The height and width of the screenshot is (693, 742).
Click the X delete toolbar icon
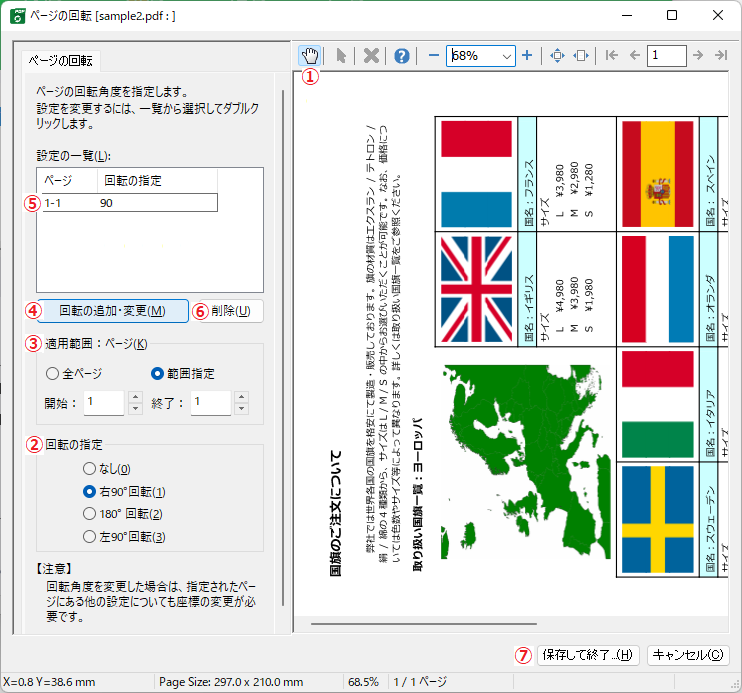(371, 56)
